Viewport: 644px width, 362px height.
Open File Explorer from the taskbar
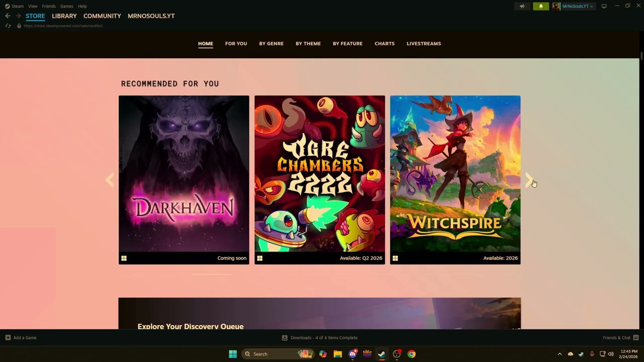click(x=338, y=354)
